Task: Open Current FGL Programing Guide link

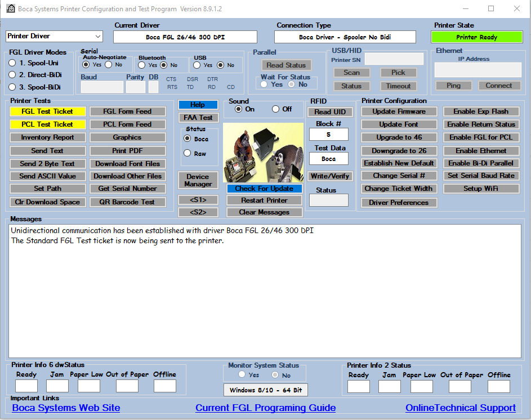Action: (265, 408)
